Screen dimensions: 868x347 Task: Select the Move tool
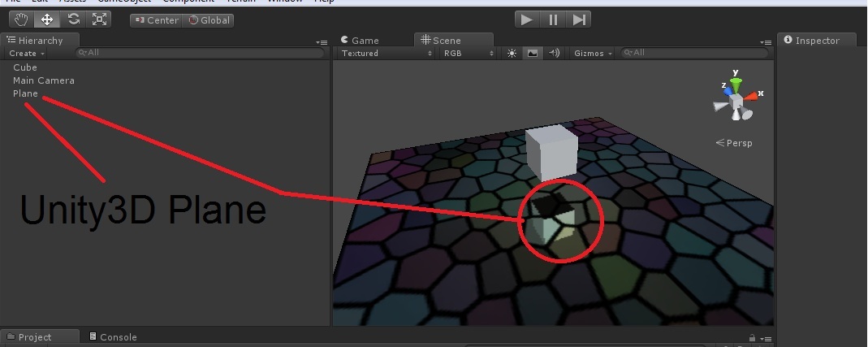pos(47,20)
